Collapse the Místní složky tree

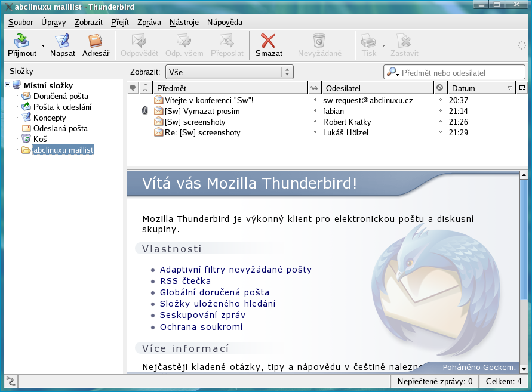pos(8,85)
